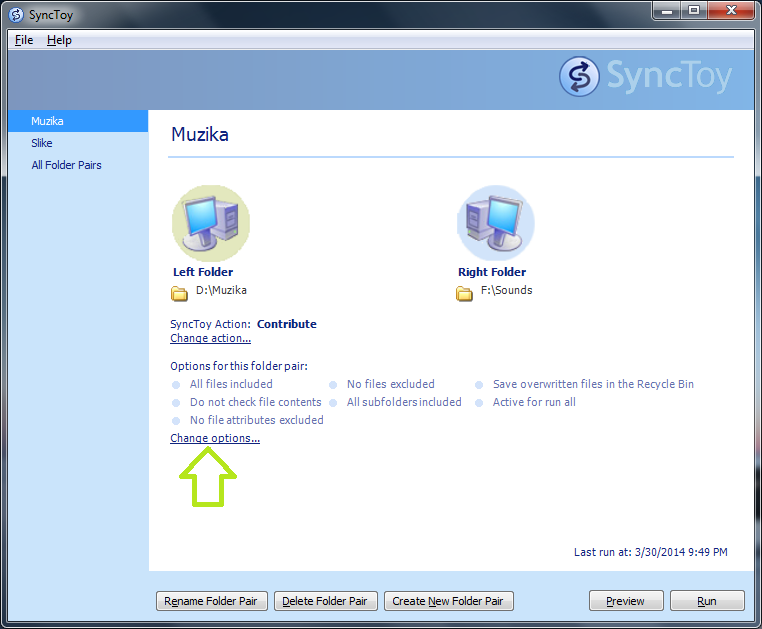The width and height of the screenshot is (762, 629).
Task: Select the Muzika folder pair
Action: 78,121
